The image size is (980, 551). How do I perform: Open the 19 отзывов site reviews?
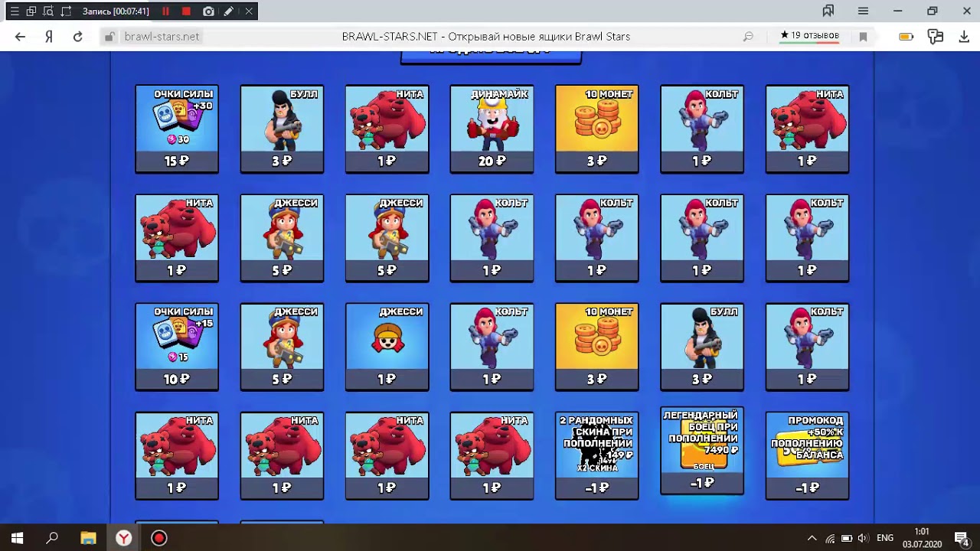click(809, 36)
